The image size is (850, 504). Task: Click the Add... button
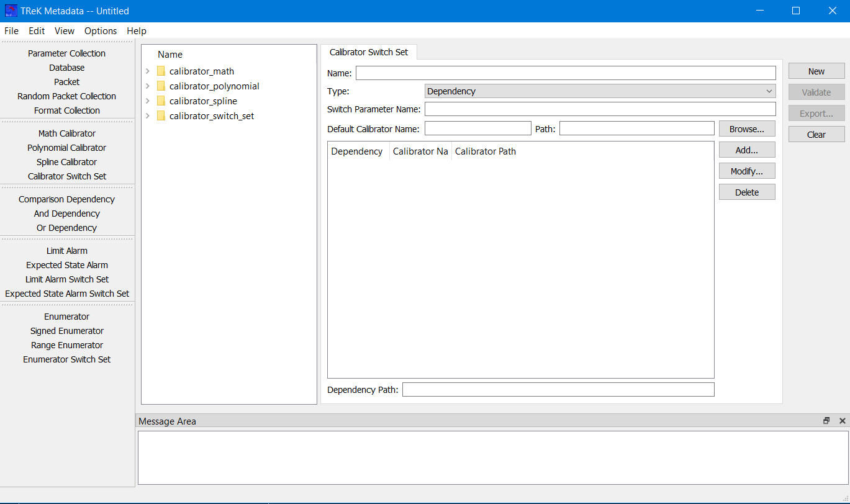click(x=747, y=150)
